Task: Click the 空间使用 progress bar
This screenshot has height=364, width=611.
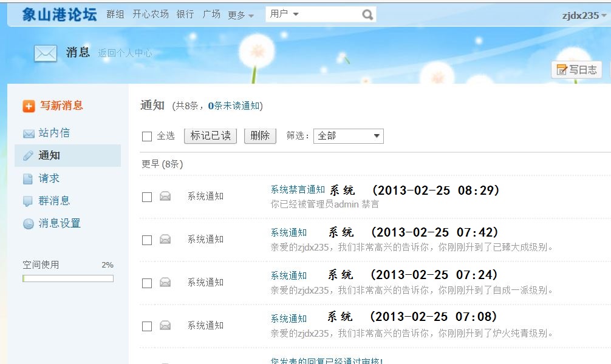Action: tap(68, 278)
